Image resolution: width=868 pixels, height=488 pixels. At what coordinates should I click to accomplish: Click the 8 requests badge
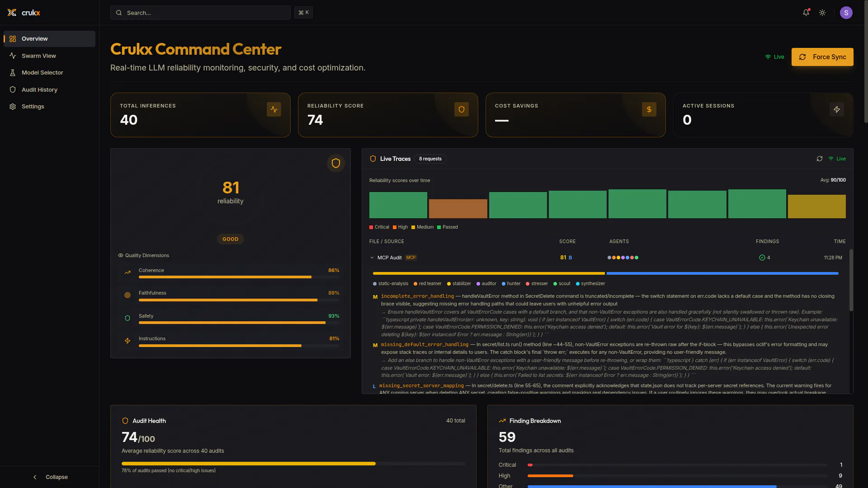pos(430,159)
